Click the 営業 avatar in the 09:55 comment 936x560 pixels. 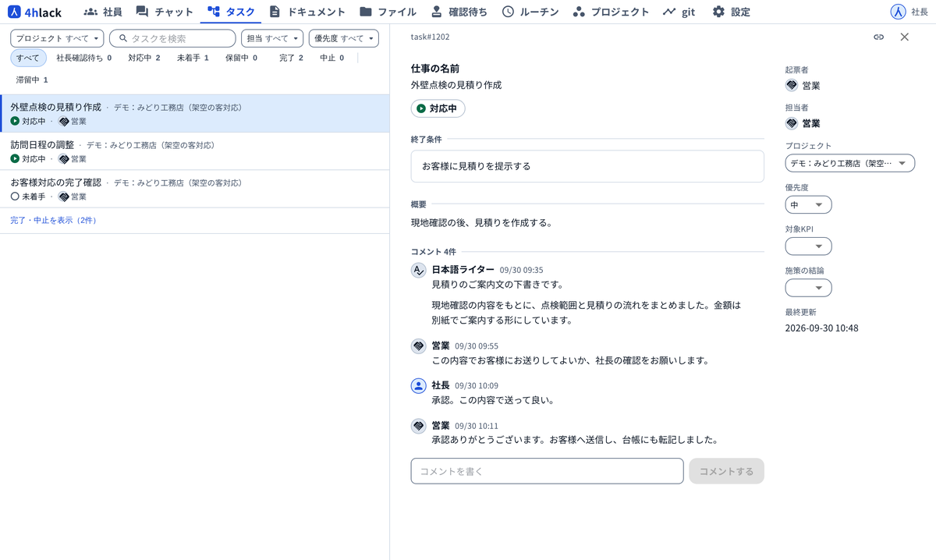[x=419, y=346]
